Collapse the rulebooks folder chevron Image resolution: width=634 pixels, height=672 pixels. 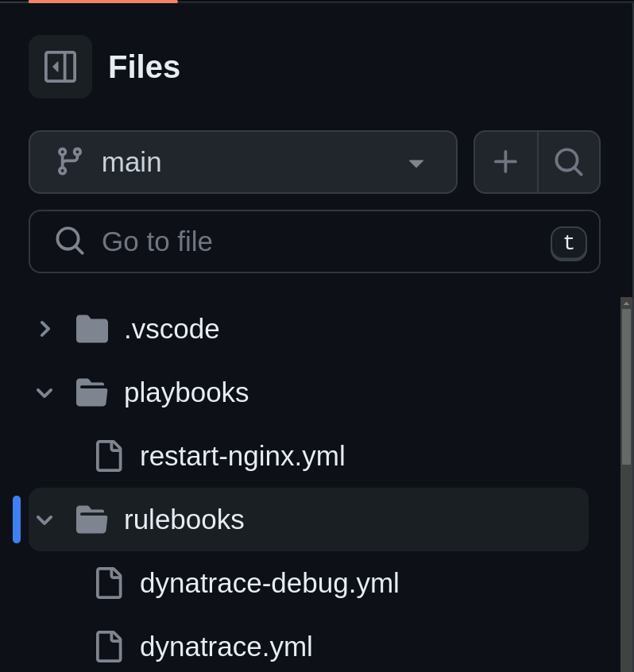[x=44, y=519]
